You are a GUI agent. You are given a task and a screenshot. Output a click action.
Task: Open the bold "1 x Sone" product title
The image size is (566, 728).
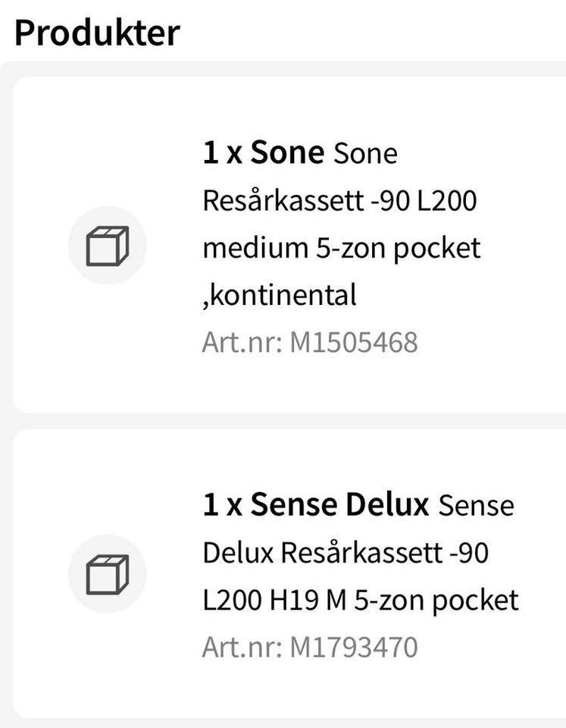[263, 153]
